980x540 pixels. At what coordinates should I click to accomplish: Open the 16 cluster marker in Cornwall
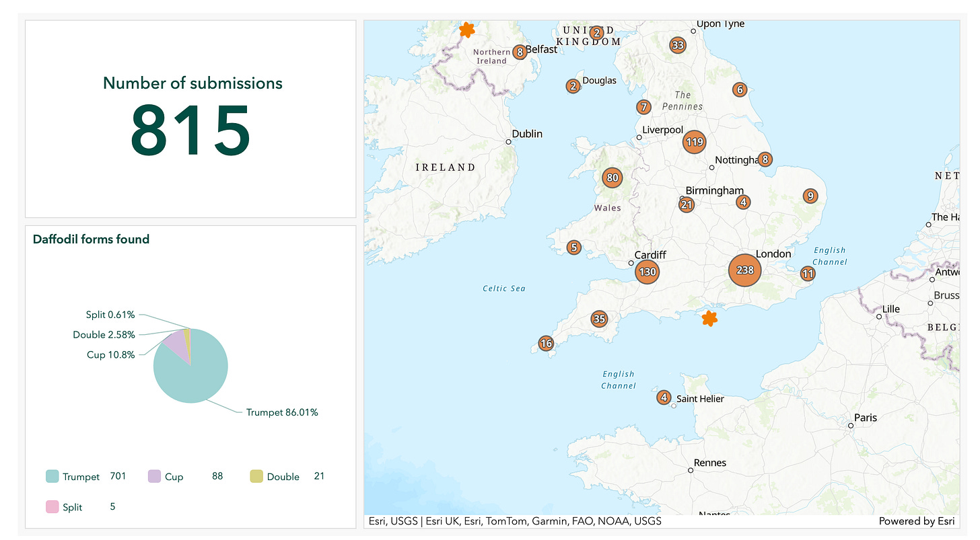tap(546, 344)
